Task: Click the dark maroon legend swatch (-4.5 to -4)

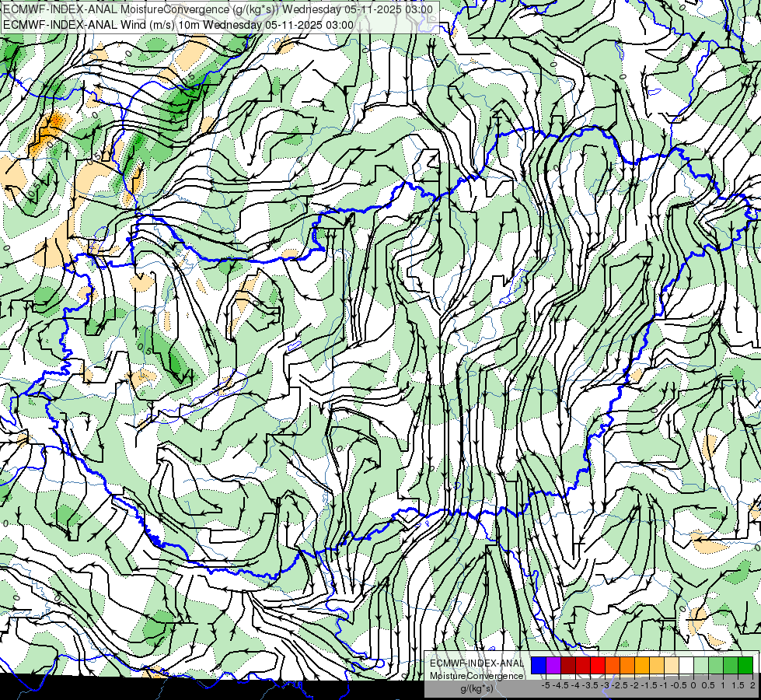Action: (x=568, y=665)
